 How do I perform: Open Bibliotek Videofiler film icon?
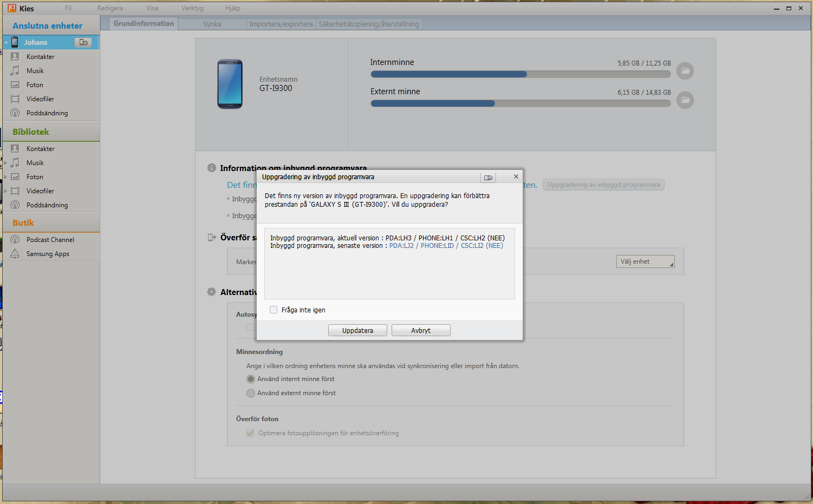pyautogui.click(x=15, y=191)
